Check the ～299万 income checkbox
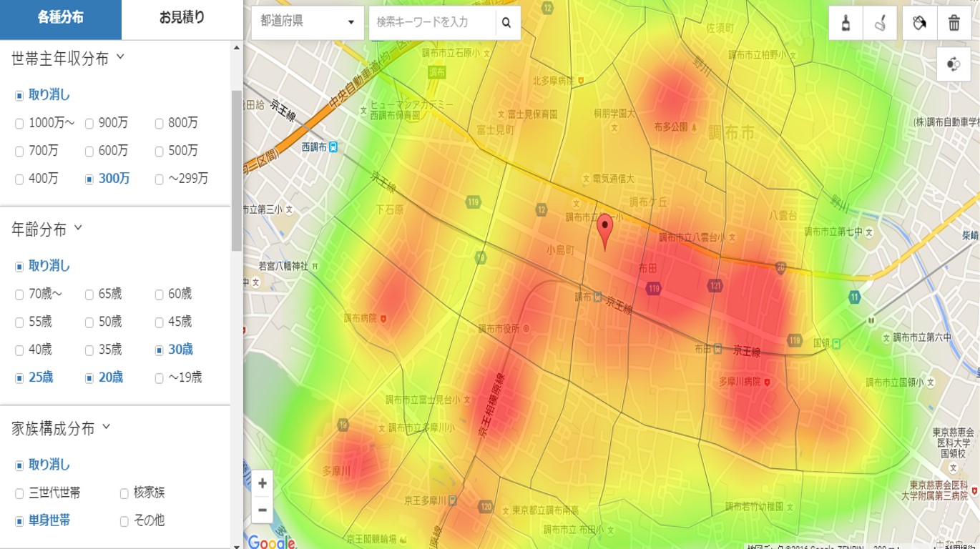Image resolution: width=980 pixels, height=549 pixels. (160, 179)
